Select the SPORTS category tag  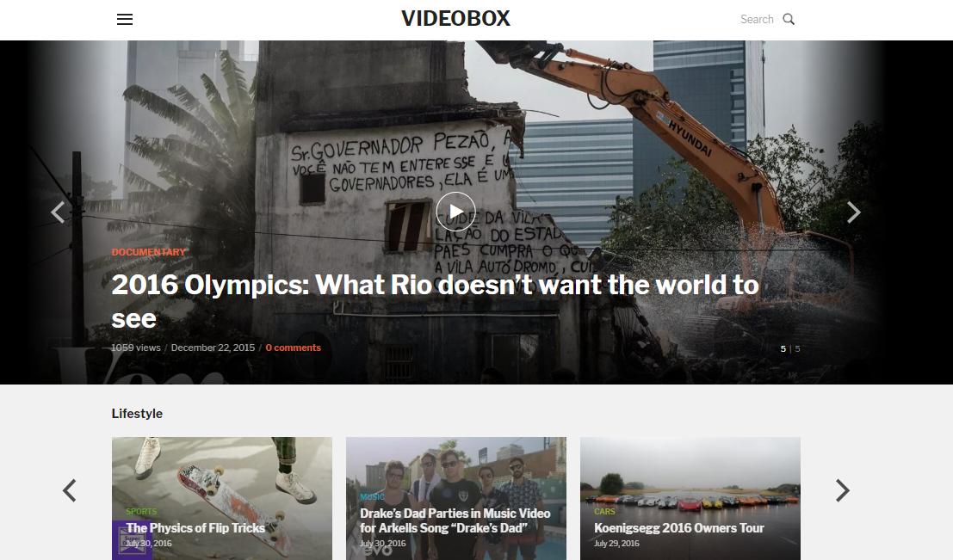click(141, 512)
